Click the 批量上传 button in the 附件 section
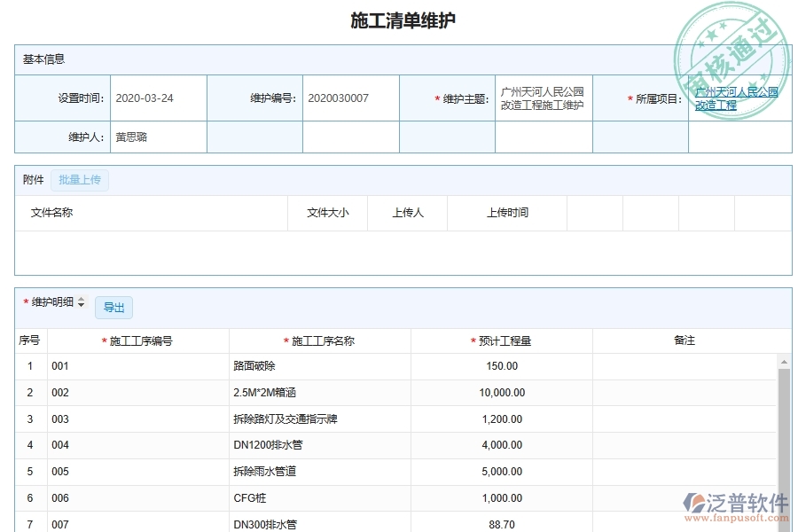This screenshot has height=532, width=798. click(80, 179)
